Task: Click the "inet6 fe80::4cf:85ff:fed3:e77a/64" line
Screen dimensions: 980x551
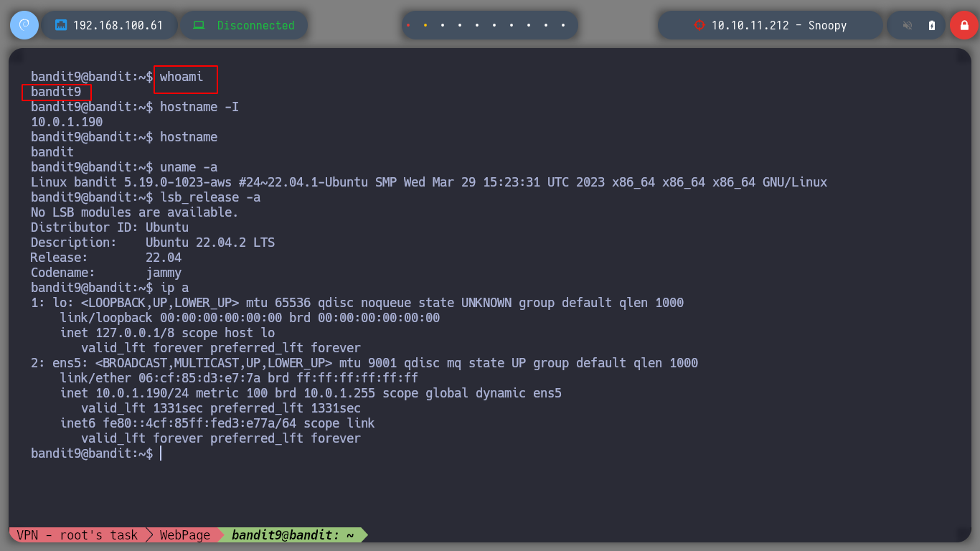Action: (x=217, y=423)
